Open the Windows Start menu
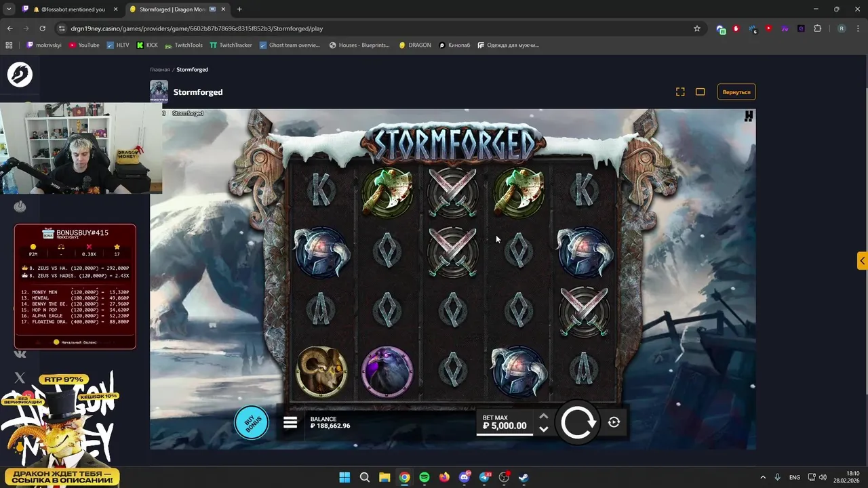This screenshot has width=868, height=488. coord(344,477)
